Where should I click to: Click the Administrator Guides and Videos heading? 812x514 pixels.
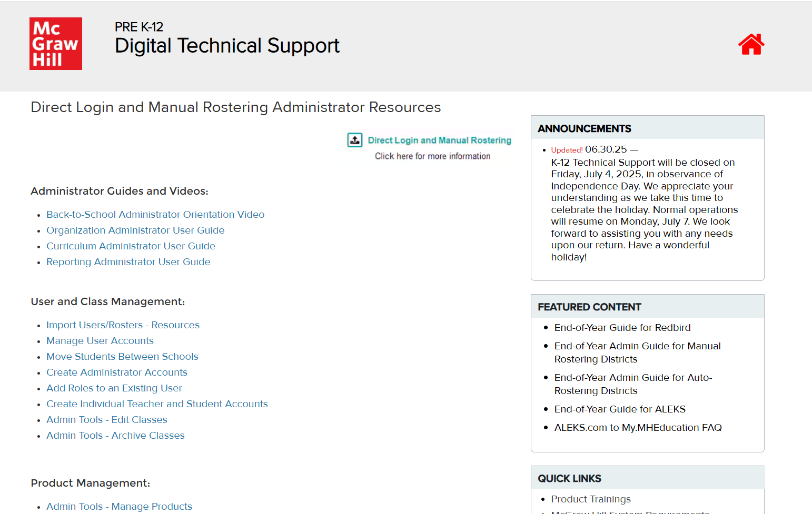coord(120,191)
